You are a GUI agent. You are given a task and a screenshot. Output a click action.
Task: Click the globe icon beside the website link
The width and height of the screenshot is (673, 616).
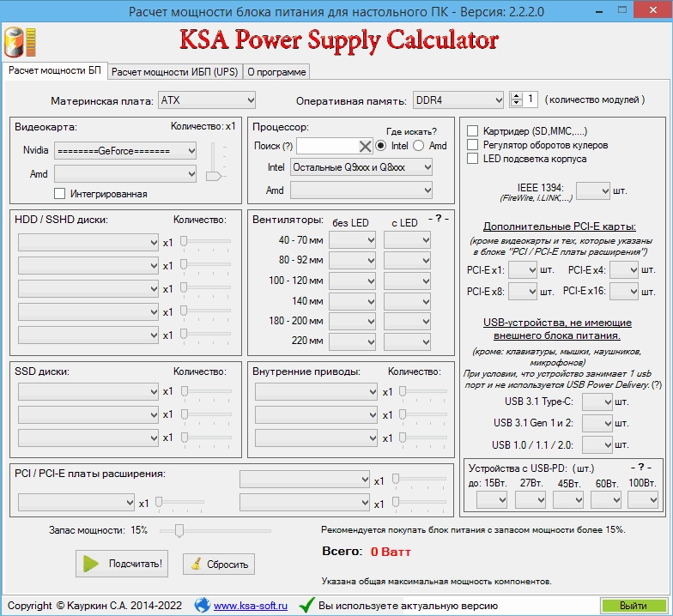tap(203, 606)
